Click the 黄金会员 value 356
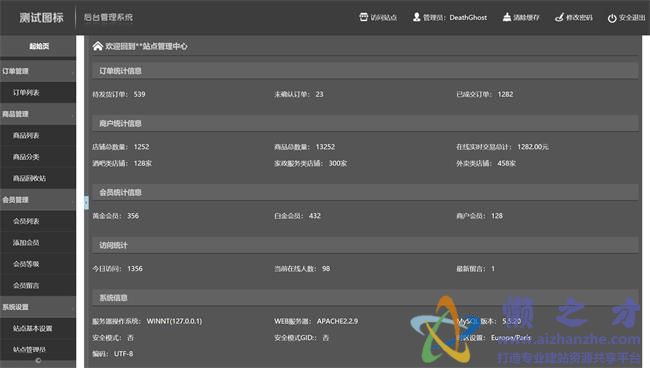Image resolution: width=650 pixels, height=368 pixels. pos(133,215)
